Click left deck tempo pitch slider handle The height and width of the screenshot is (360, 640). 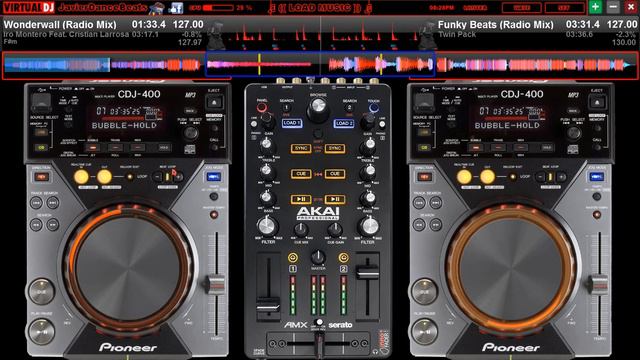(215, 284)
